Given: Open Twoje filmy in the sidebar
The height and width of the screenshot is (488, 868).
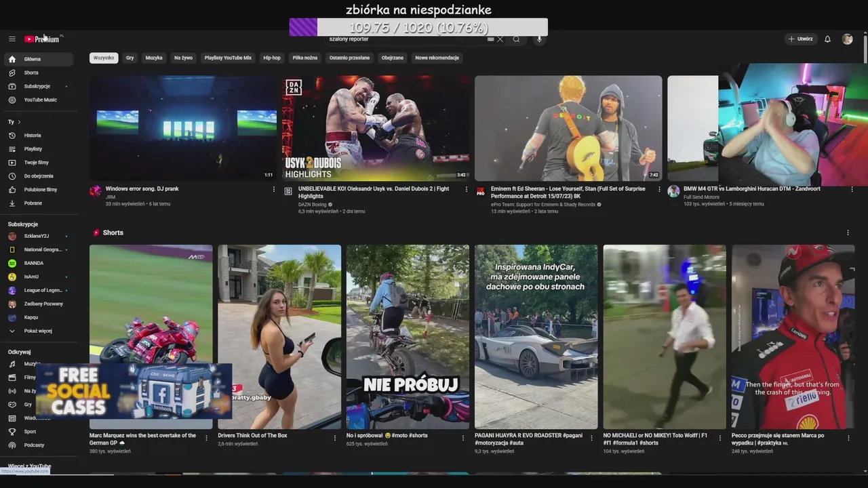Looking at the screenshot, I should 39,163.
